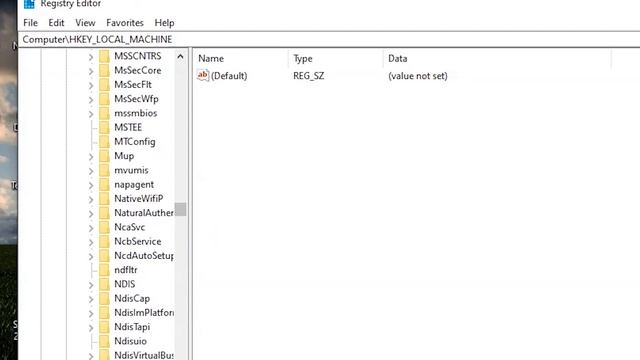Click the MsSecCore folder icon

pos(104,70)
